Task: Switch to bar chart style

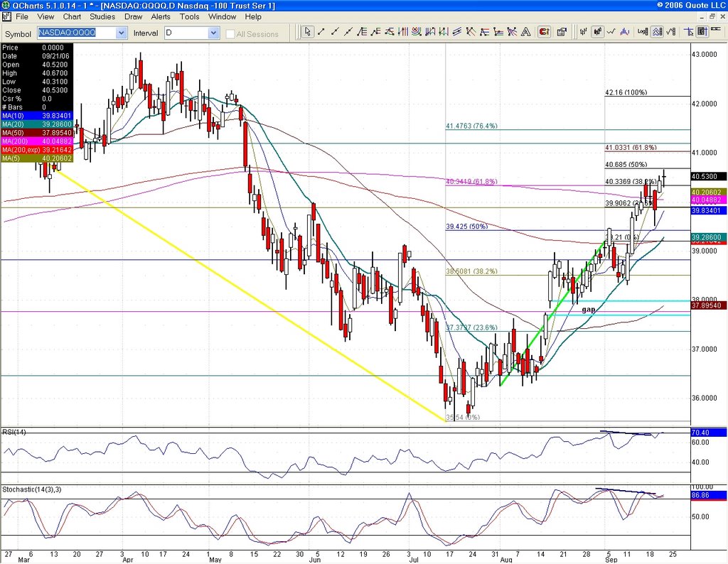Action: 584,32
